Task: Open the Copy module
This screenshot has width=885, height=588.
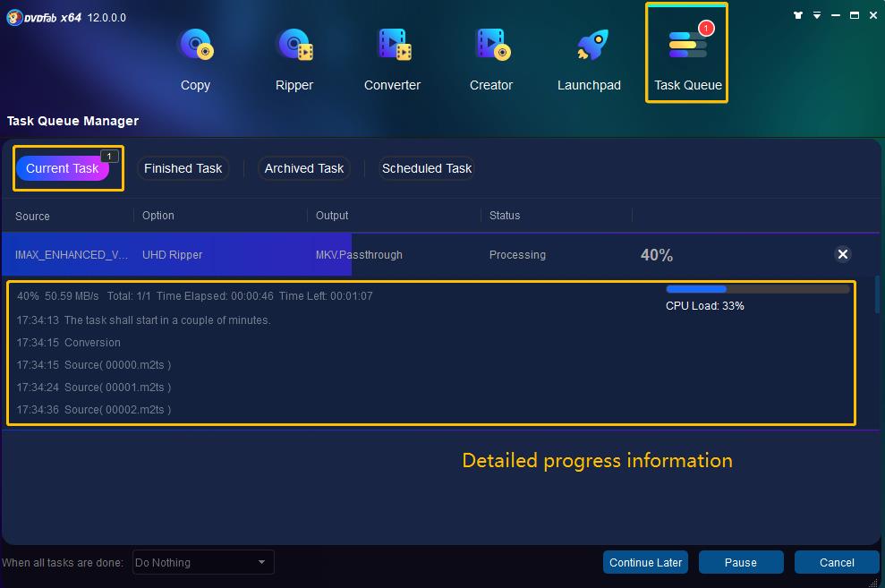Action: pos(195,47)
